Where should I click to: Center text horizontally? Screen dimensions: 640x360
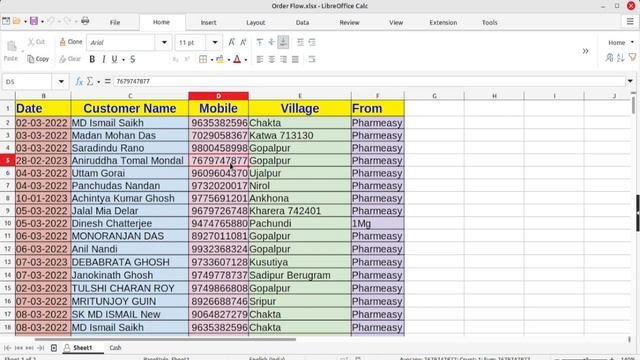[x=271, y=60]
